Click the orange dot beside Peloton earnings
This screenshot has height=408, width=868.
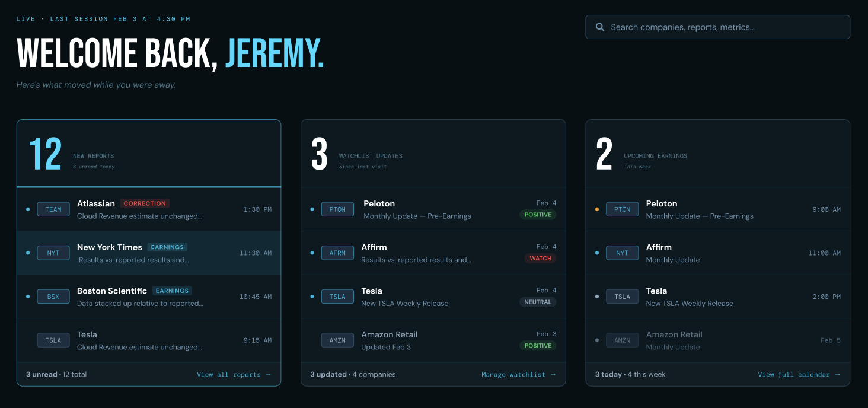pyautogui.click(x=597, y=209)
